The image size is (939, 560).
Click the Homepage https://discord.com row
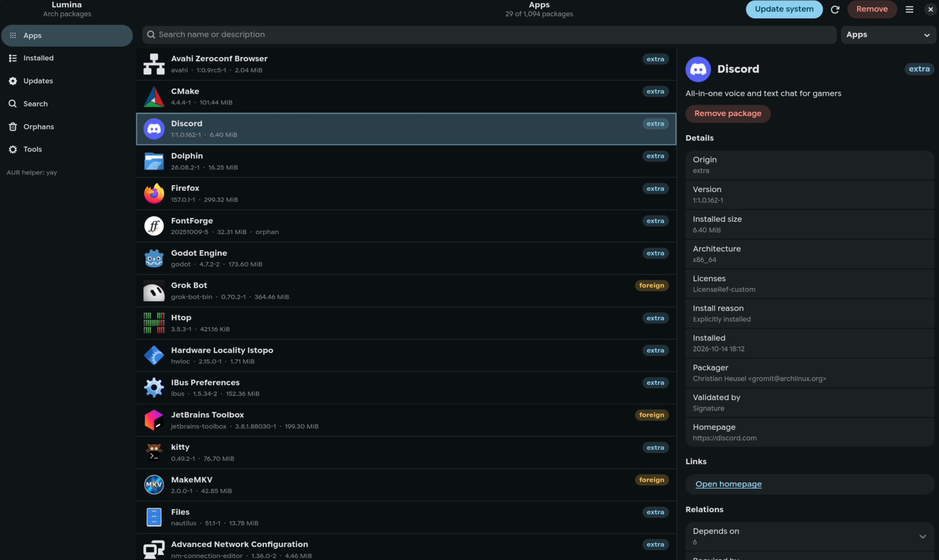(x=809, y=433)
